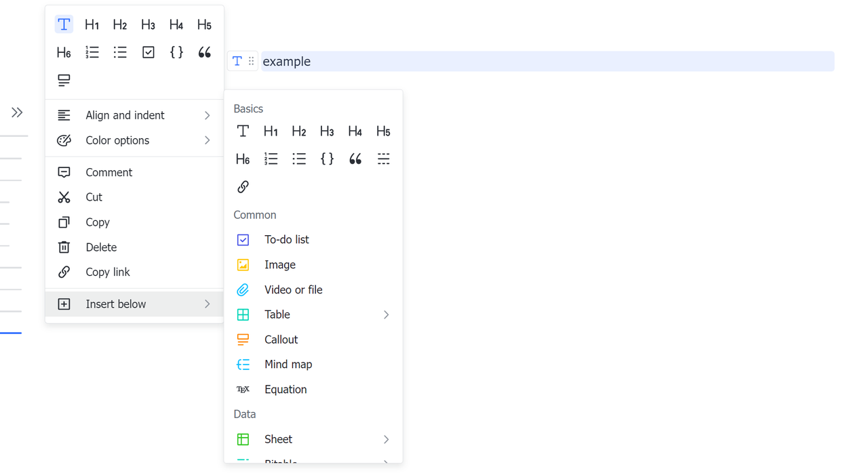Insert Mind map from the Common list

(288, 365)
